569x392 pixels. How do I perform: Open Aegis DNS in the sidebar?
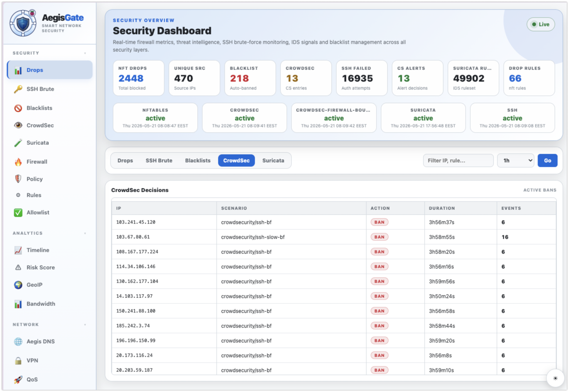[50, 341]
